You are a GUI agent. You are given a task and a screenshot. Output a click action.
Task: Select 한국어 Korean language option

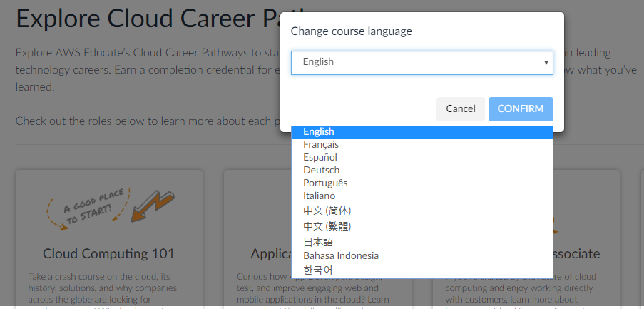[x=421, y=270]
